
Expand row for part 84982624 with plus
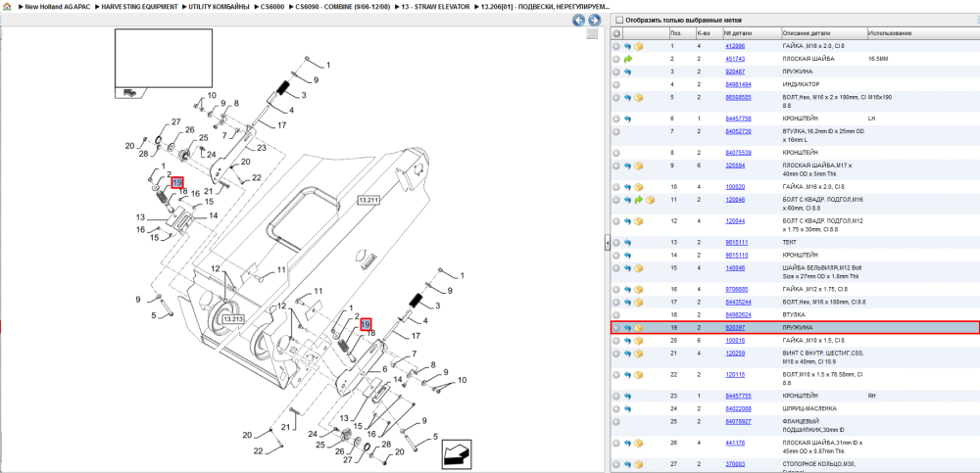[616, 315]
